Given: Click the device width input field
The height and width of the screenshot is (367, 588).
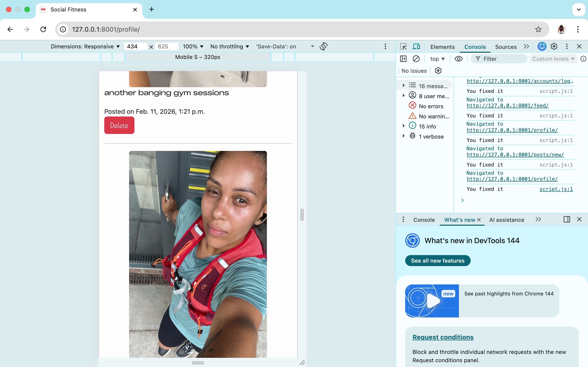Looking at the screenshot, I should coord(135,46).
